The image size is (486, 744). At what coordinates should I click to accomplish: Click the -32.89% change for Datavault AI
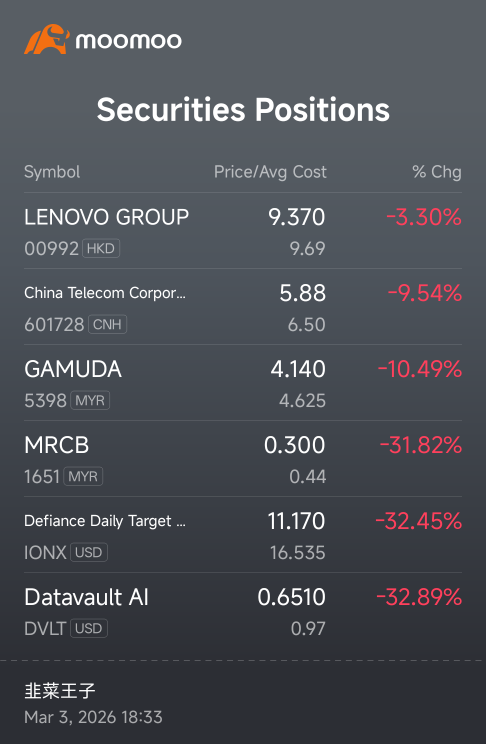(x=419, y=597)
